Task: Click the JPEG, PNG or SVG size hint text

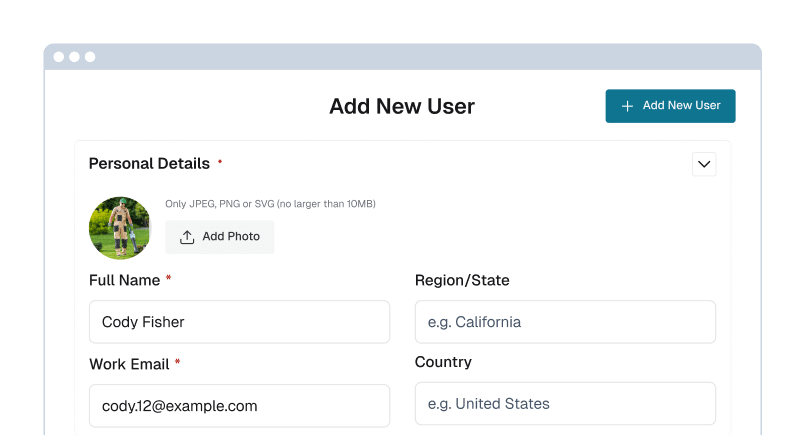Action: (x=270, y=204)
